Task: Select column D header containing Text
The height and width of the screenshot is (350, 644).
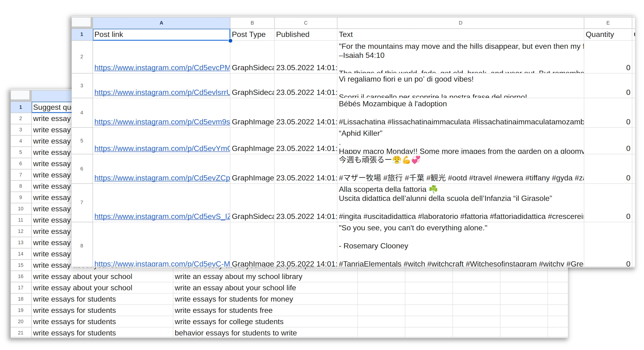Action: (460, 23)
